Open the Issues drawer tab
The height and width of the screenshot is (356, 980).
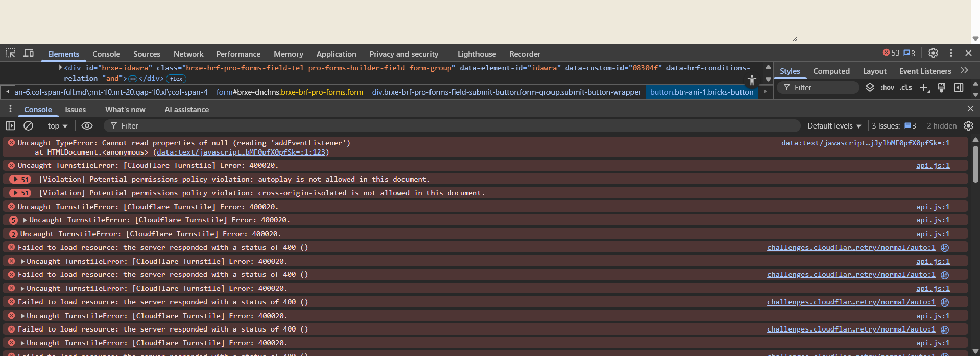tap(75, 110)
